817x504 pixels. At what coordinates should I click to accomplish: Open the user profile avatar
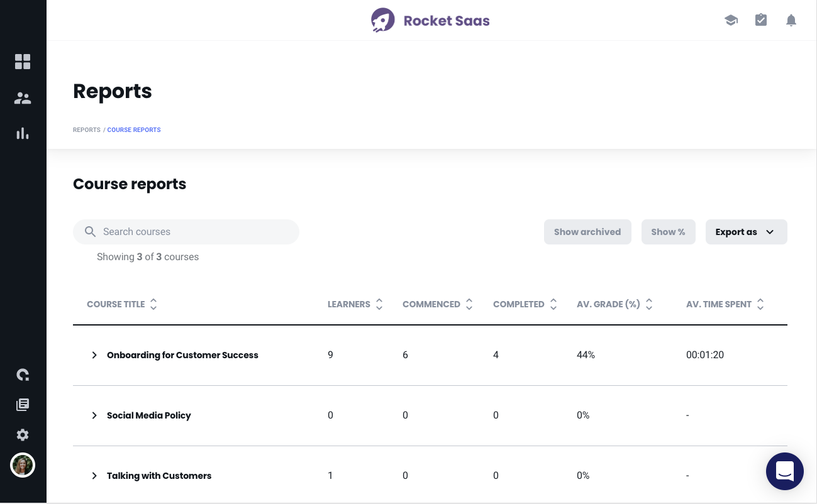23,465
